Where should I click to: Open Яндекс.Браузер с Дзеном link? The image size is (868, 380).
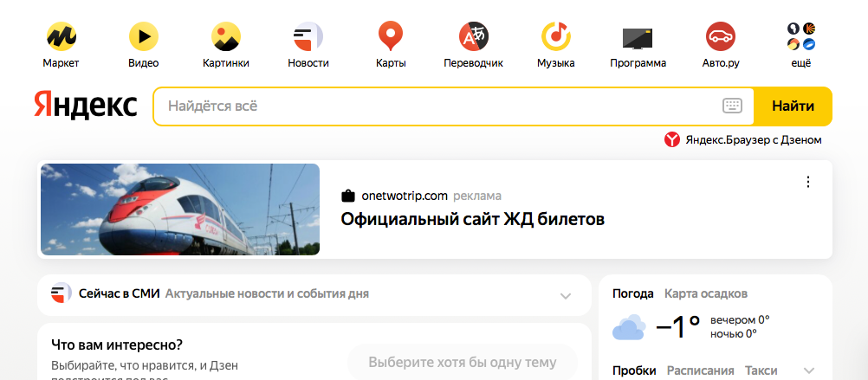tap(754, 140)
